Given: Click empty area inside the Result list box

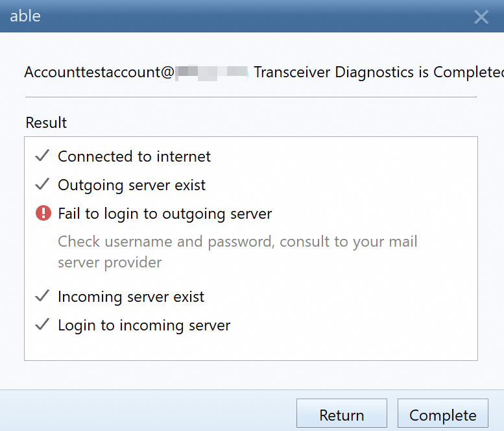Looking at the screenshot, I should click(354, 341).
